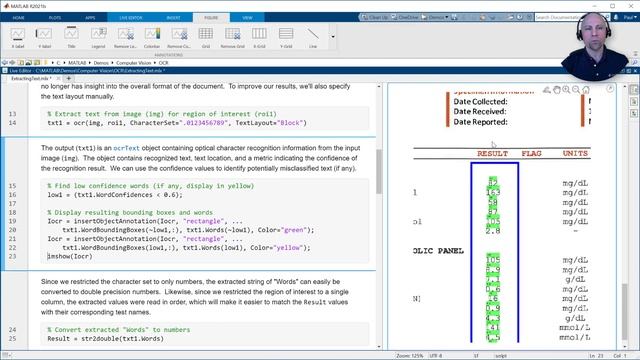Image resolution: width=640 pixels, height=360 pixels.
Task: Click the notifications bell icon
Action: 616,17
